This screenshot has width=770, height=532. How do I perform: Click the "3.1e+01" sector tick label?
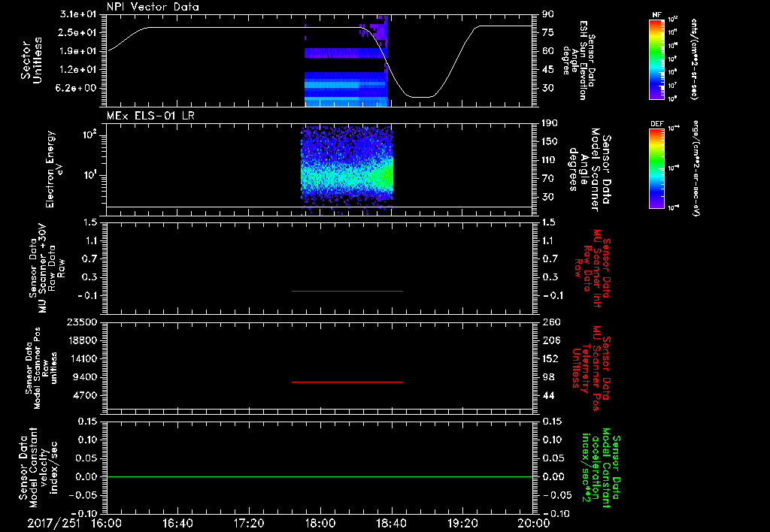(78, 14)
